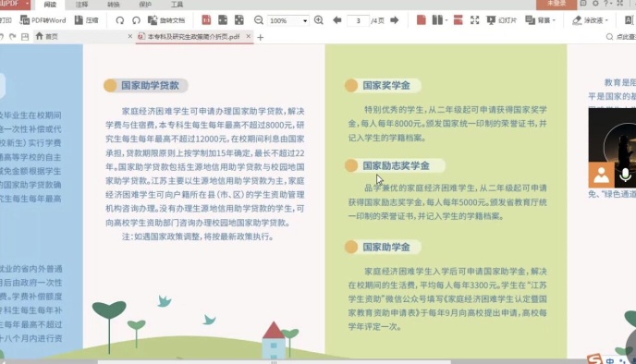This screenshot has width=636, height=364.
Task: Toggle single page view mode
Action: (422, 19)
